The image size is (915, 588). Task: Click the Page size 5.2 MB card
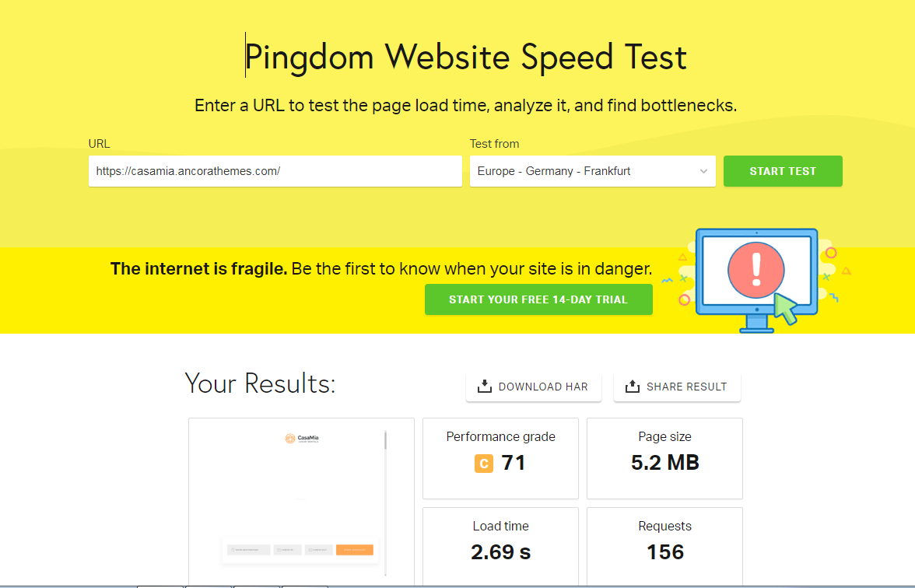(x=664, y=459)
